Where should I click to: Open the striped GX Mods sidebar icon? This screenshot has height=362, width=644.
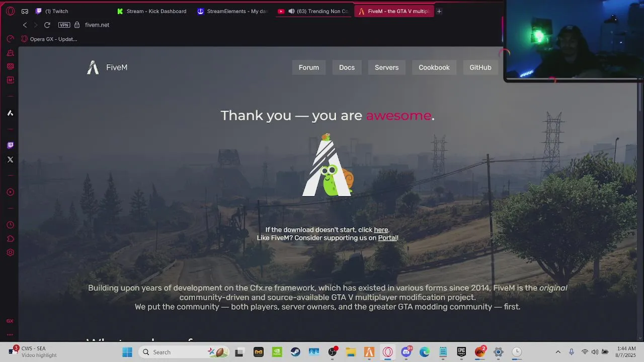coord(10,66)
